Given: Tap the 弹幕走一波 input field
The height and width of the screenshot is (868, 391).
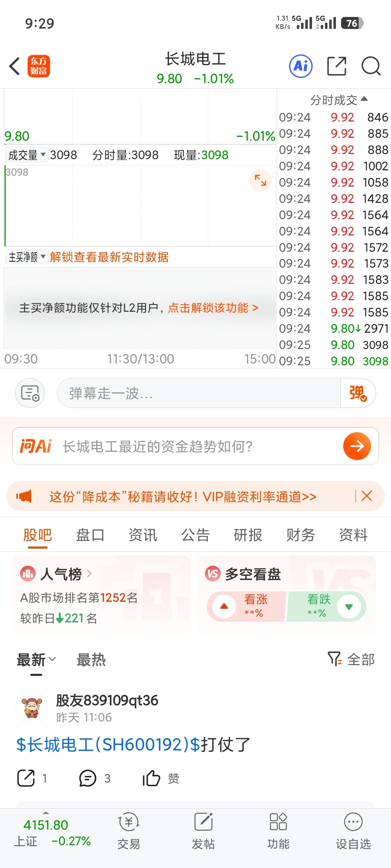Looking at the screenshot, I should pos(198,393).
